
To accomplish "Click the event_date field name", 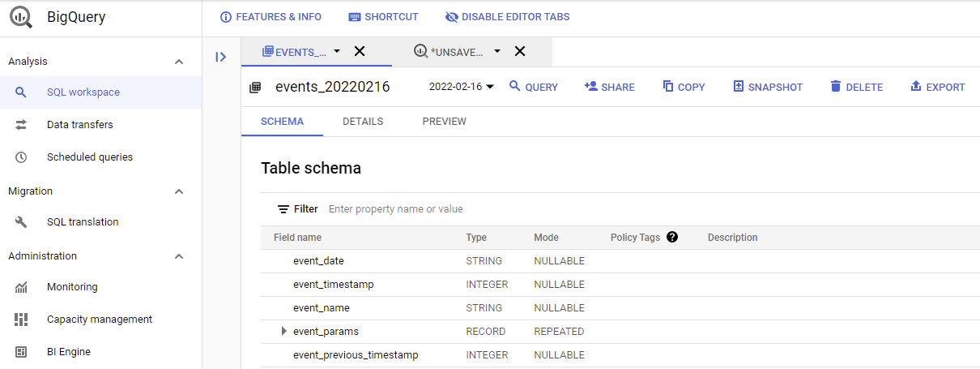I will click(x=318, y=261).
